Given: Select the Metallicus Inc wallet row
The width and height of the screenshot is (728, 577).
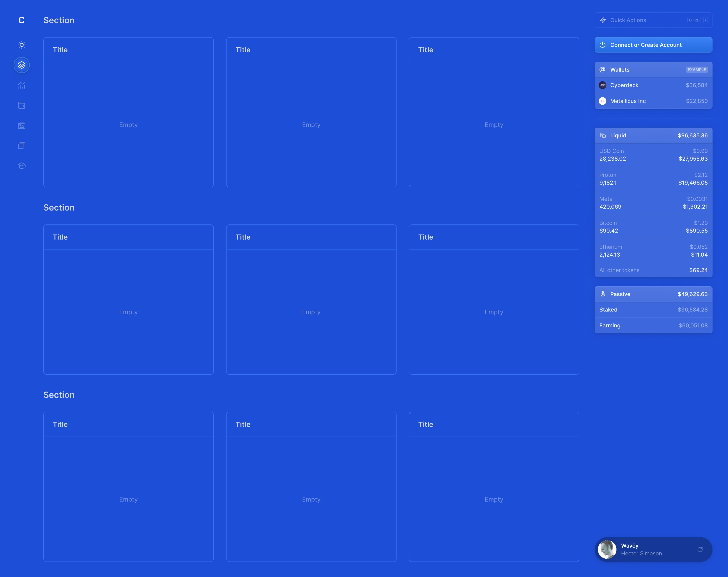Looking at the screenshot, I should [653, 101].
